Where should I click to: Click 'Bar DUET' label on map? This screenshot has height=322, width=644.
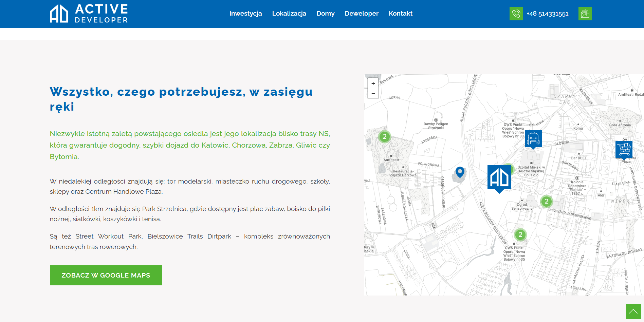pos(579,158)
